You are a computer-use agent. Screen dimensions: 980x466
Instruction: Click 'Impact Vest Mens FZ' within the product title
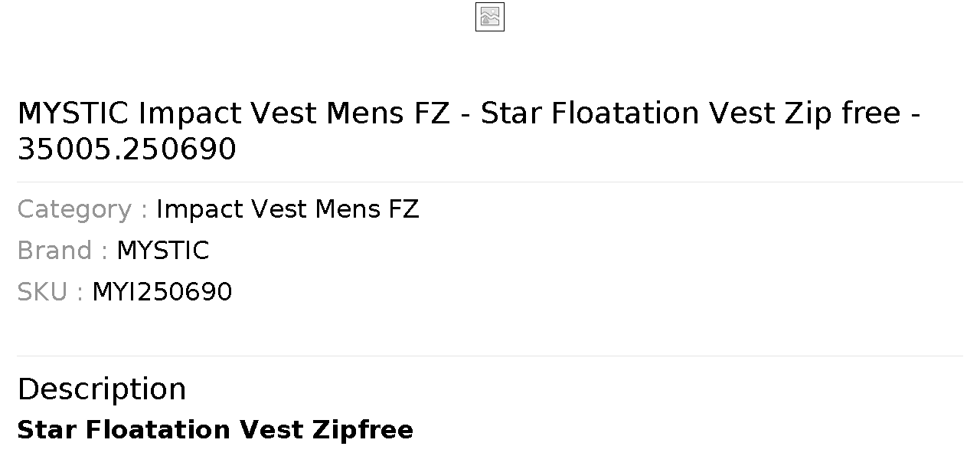[294, 113]
